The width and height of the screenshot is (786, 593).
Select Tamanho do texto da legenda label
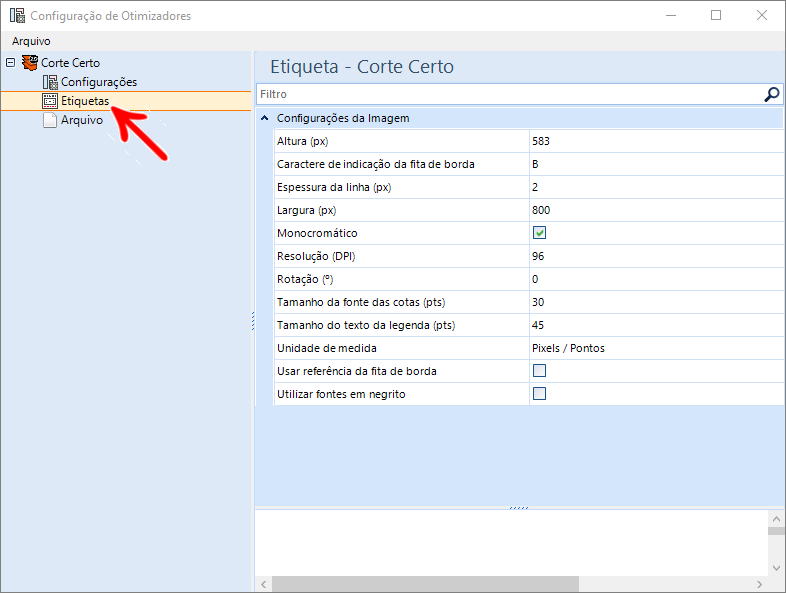coord(366,326)
